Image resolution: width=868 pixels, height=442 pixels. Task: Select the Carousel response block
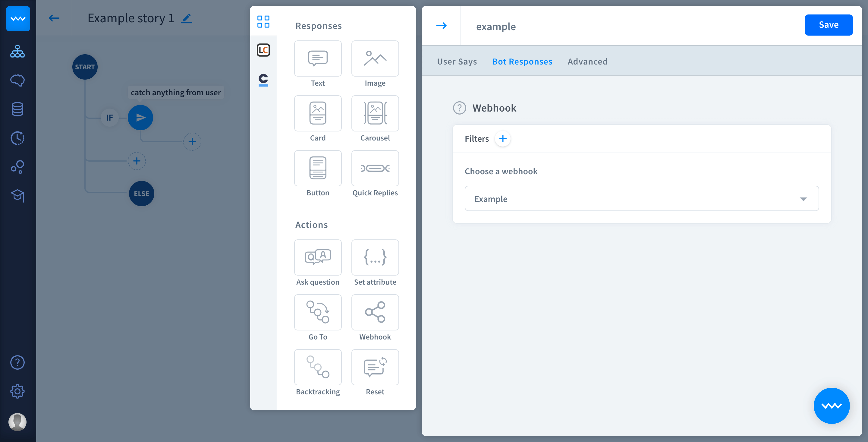(x=375, y=113)
